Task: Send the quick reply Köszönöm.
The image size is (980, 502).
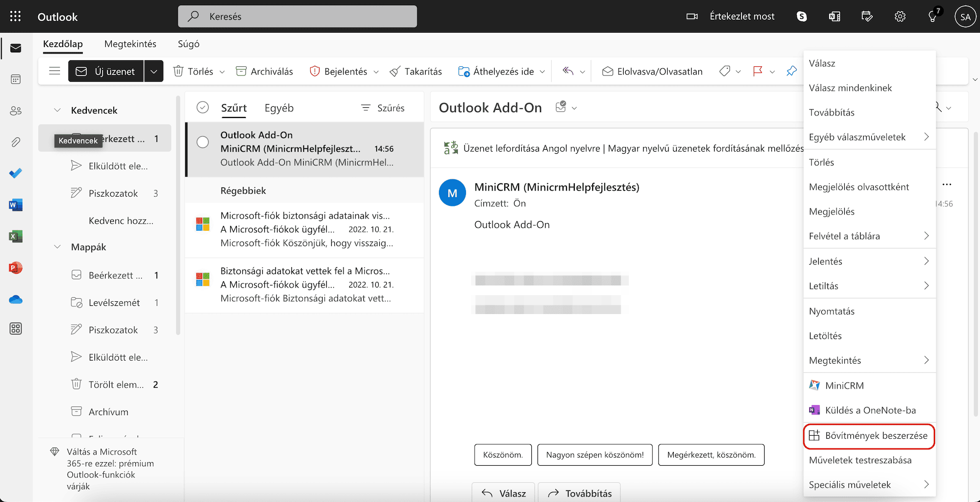Action: [x=503, y=455]
